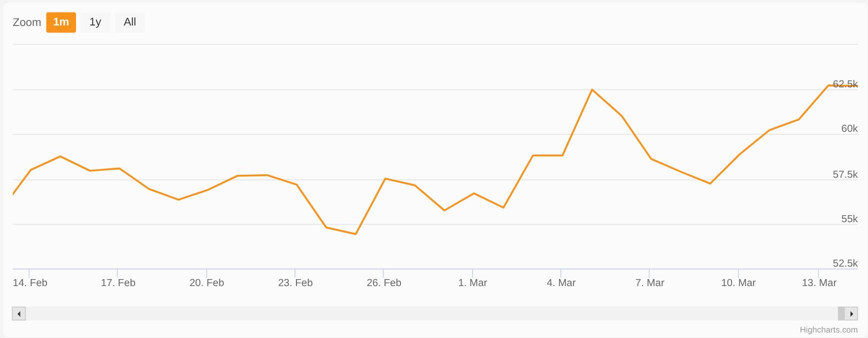This screenshot has height=338, width=868.
Task: Click the 26. Feb axis label
Action: [x=384, y=283]
